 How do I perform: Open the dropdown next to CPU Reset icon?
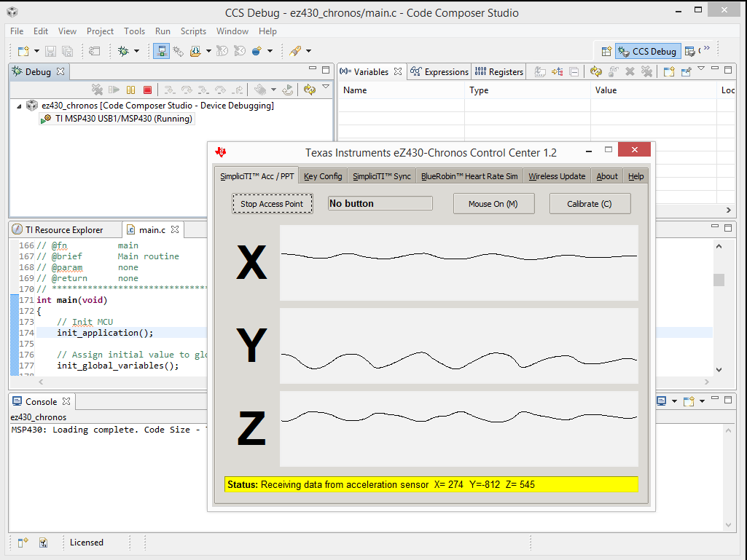273,90
